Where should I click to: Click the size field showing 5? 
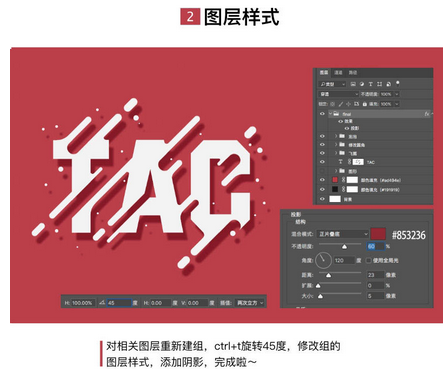375,296
